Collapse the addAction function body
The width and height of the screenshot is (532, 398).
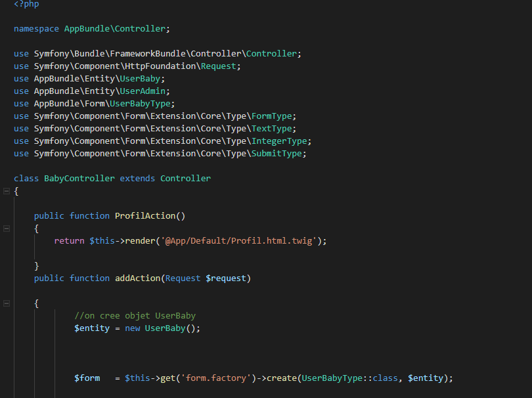click(7, 303)
